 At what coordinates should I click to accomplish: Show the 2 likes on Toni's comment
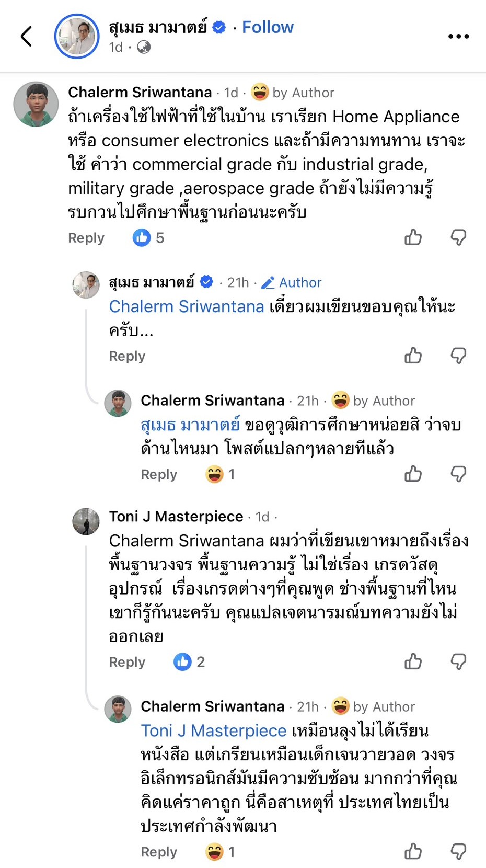pyautogui.click(x=189, y=662)
